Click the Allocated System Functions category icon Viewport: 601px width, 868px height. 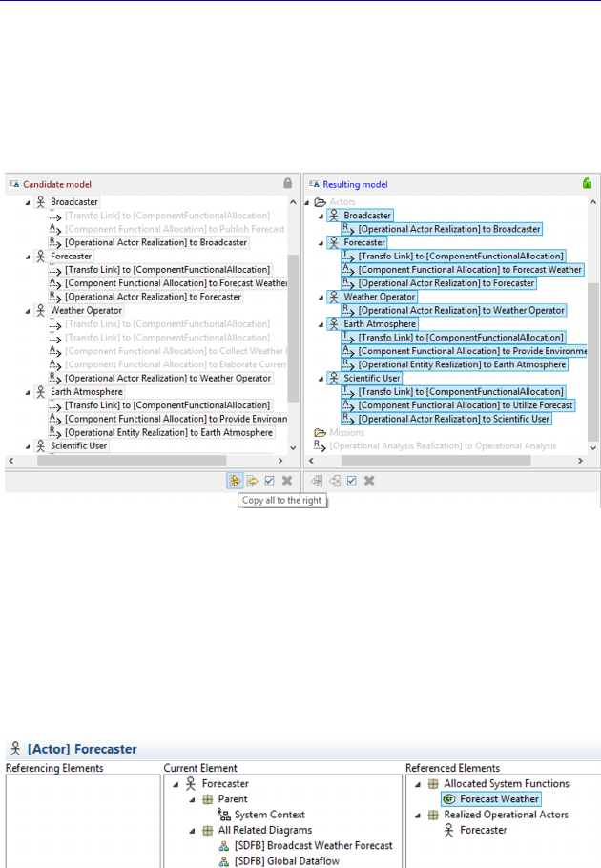tap(433, 783)
